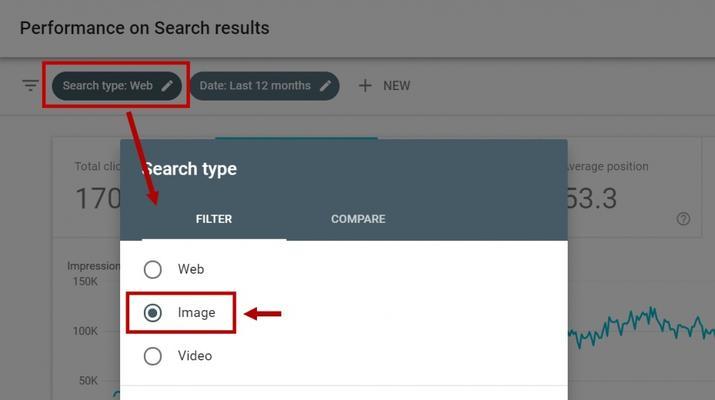Click the NEW filter button

(384, 86)
